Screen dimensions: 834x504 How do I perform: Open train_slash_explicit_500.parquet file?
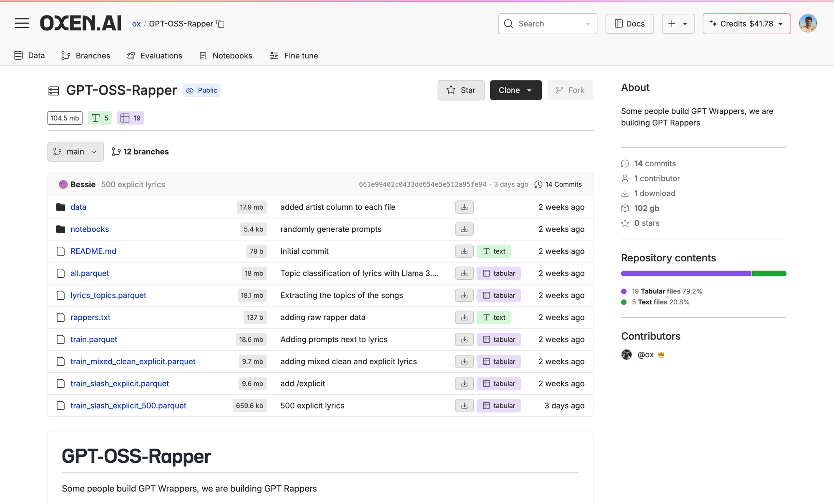click(128, 406)
